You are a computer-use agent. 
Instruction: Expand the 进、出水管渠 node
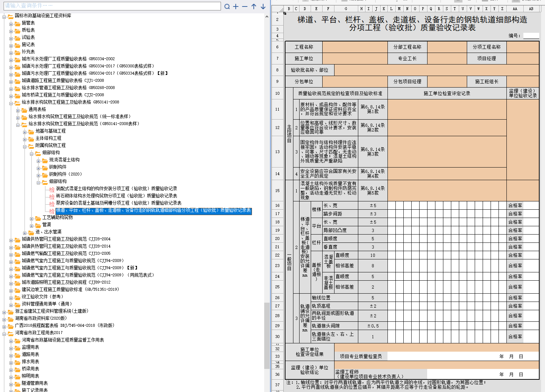click(25, 233)
